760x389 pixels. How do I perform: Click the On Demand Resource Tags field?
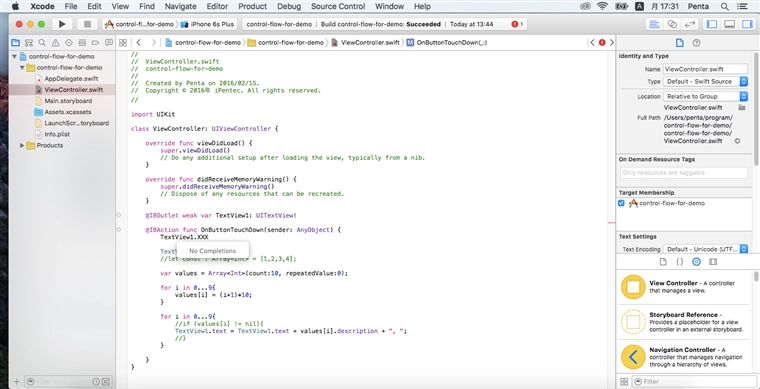tap(683, 173)
